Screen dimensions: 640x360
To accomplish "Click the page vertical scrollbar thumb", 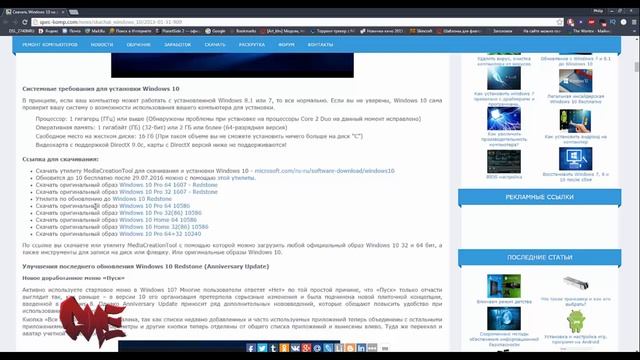I will pyautogui.click(x=636, y=67).
